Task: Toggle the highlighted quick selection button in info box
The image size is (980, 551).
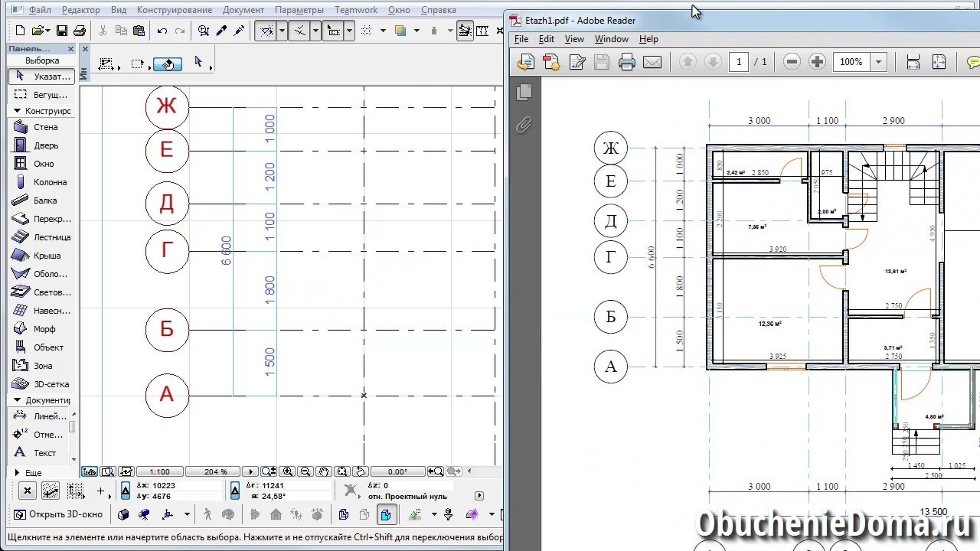Action: tap(168, 64)
